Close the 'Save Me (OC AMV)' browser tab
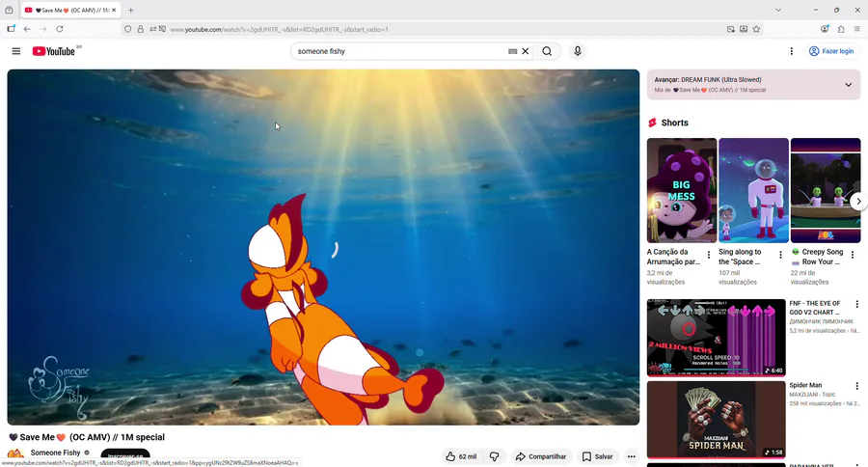The height and width of the screenshot is (467, 868). [x=114, y=10]
